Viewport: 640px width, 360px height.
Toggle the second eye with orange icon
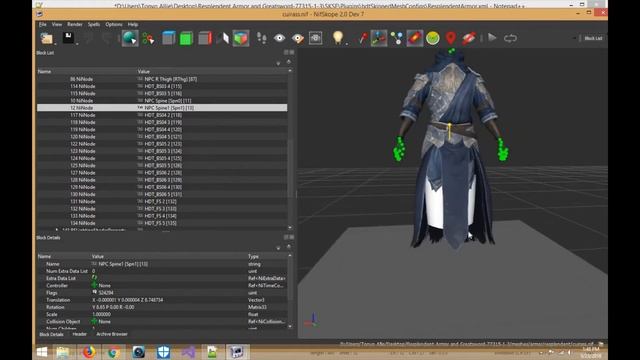click(x=298, y=38)
